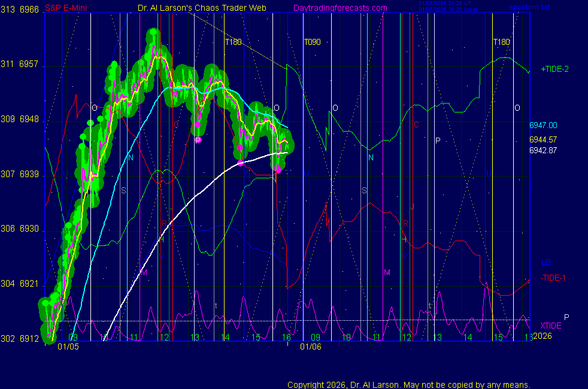The width and height of the screenshot is (588, 389).
Task: Click the yellow 6944.57 price value
Action: pyautogui.click(x=542, y=139)
